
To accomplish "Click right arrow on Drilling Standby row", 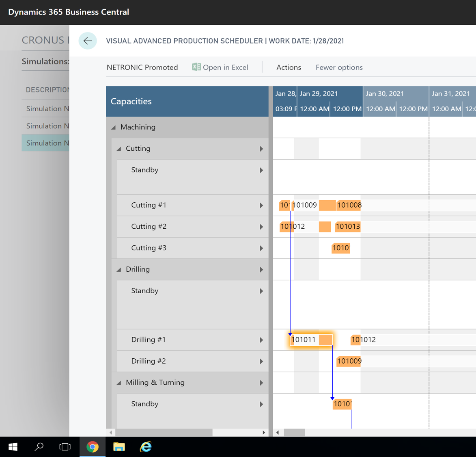I will point(261,291).
